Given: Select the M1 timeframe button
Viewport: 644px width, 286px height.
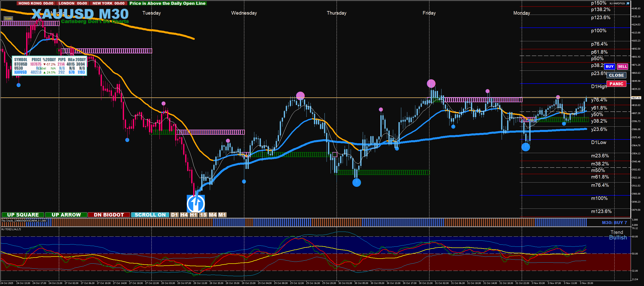Looking at the screenshot, I should 222,215.
